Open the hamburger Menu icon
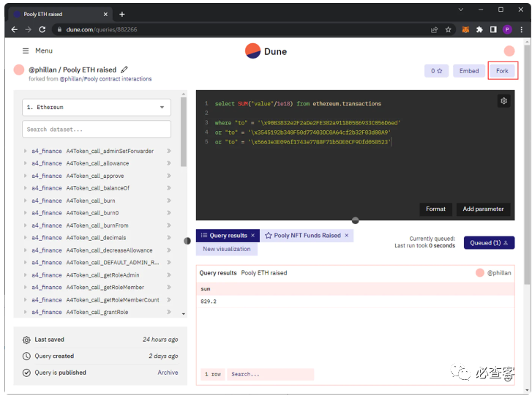Image resolution: width=532 pixels, height=396 pixels. (26, 51)
